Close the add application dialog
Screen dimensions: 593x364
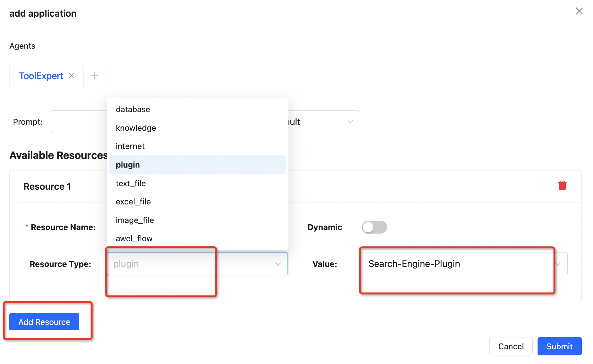(579, 11)
